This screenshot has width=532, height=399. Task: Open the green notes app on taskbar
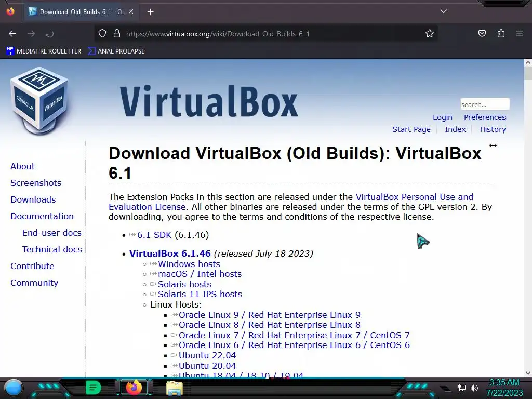coord(93,388)
